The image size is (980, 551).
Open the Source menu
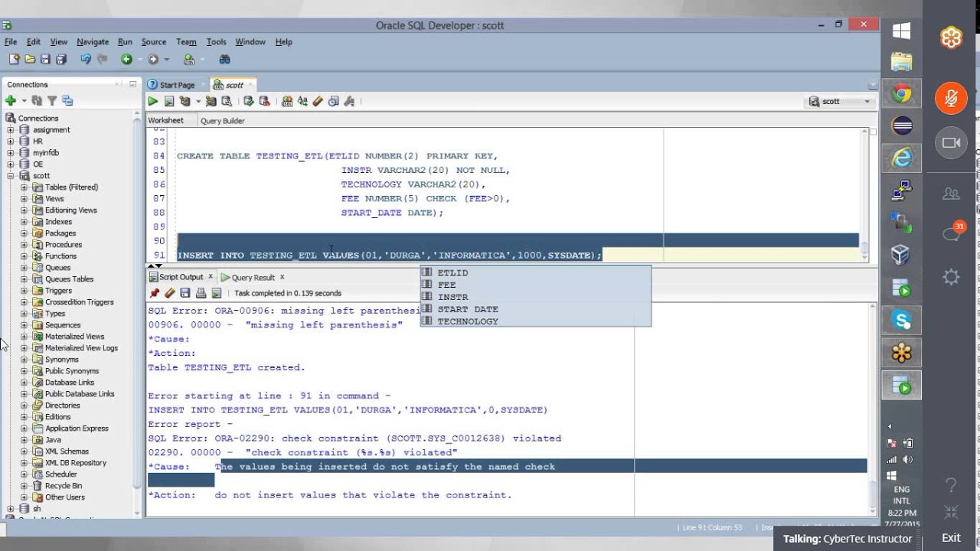(153, 42)
